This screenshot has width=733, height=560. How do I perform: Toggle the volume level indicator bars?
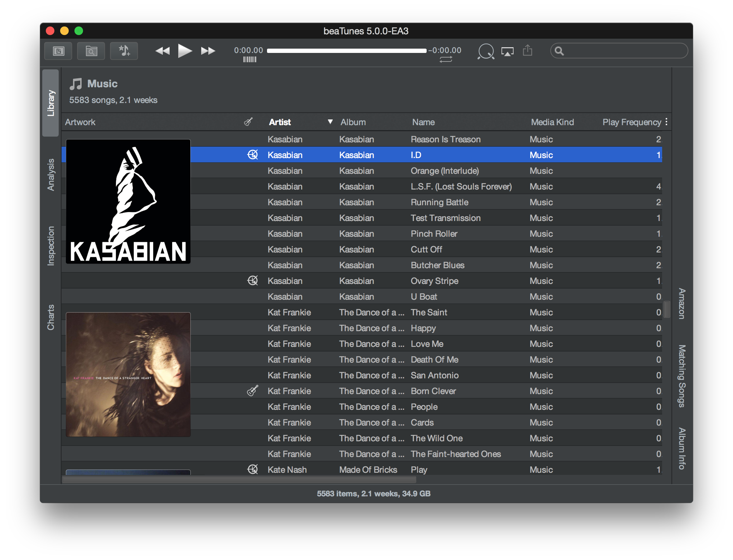[x=249, y=60]
